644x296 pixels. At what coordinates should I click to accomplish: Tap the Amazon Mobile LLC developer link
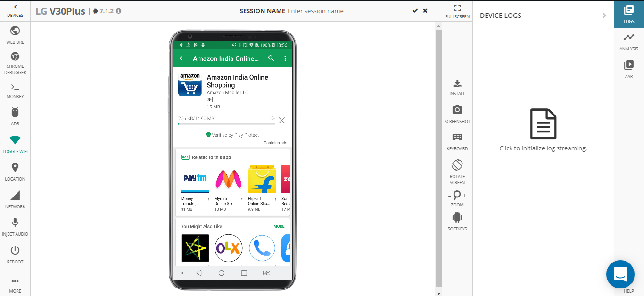227,93
